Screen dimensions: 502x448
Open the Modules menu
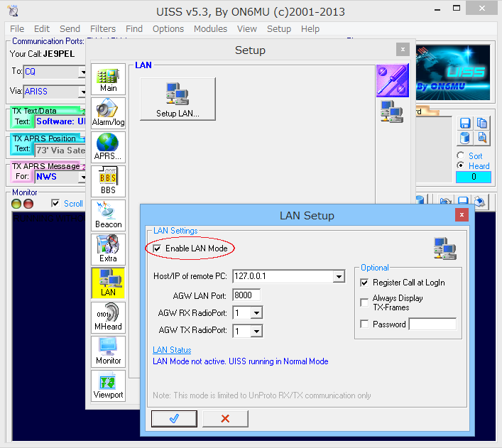[210, 29]
